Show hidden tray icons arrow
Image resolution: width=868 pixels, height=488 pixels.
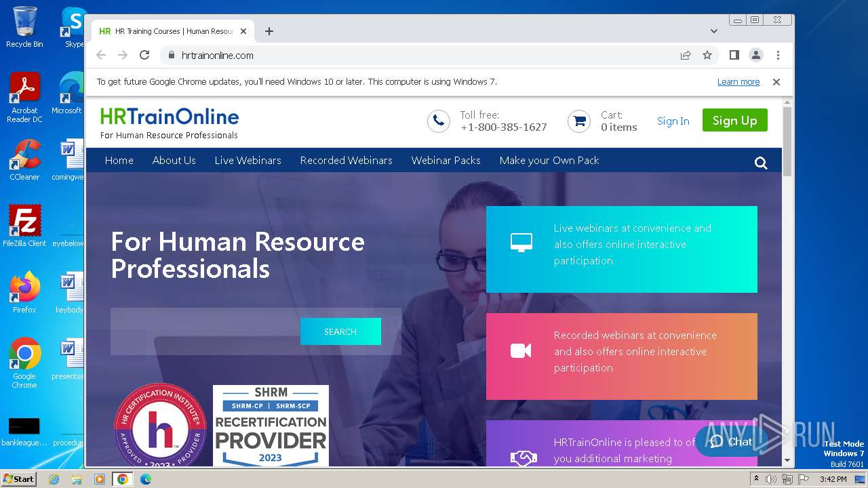click(757, 479)
